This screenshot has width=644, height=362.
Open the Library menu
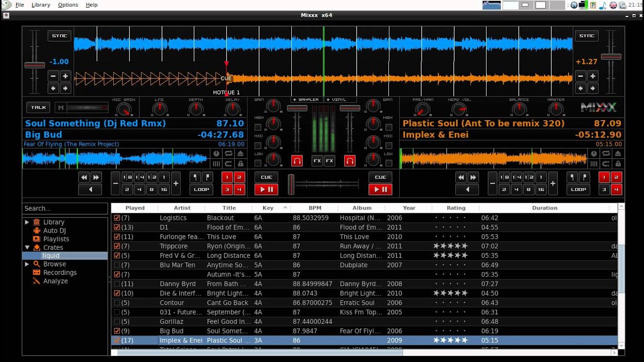pos(41,5)
